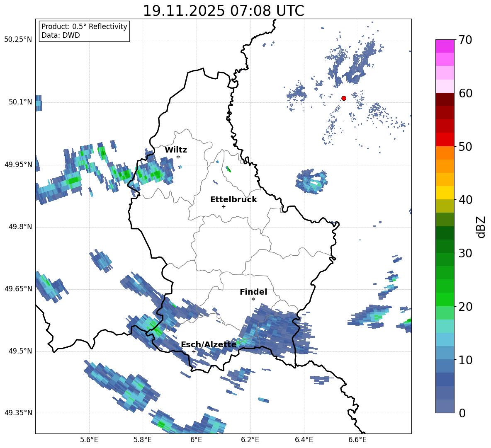The image size is (491, 448).
Task: Click the magenta top colorbar segment
Action: (445, 46)
